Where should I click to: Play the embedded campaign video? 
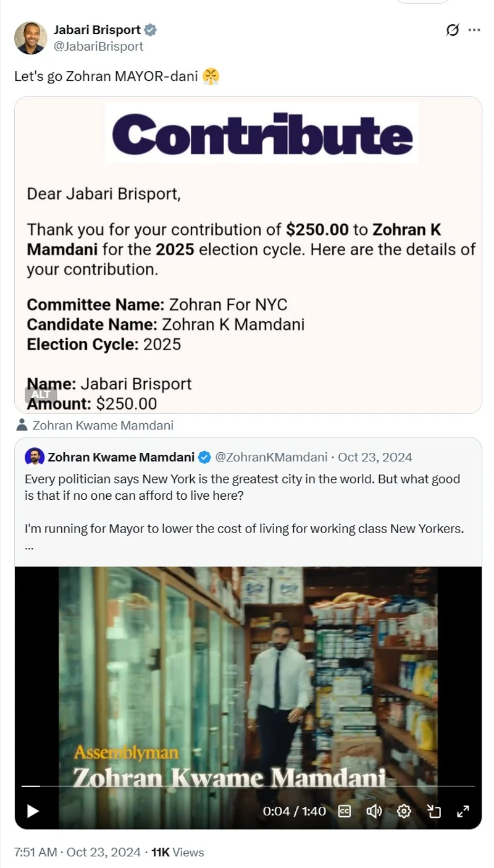point(33,811)
